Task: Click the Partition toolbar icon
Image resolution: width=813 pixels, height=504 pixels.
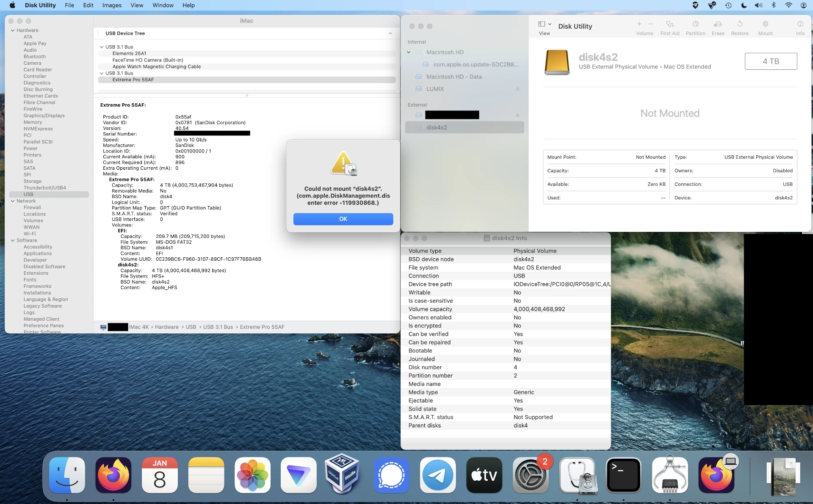Action: point(695,24)
